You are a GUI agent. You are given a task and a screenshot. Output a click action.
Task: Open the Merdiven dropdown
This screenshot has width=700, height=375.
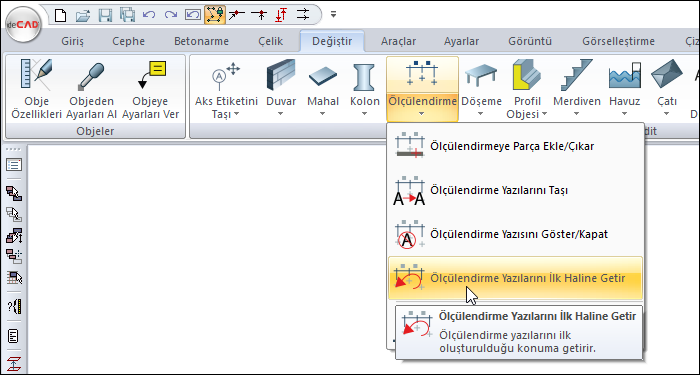pos(577,114)
